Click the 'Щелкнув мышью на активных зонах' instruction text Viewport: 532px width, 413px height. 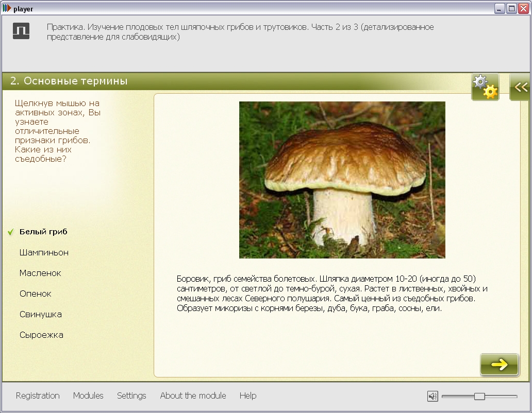coord(58,131)
